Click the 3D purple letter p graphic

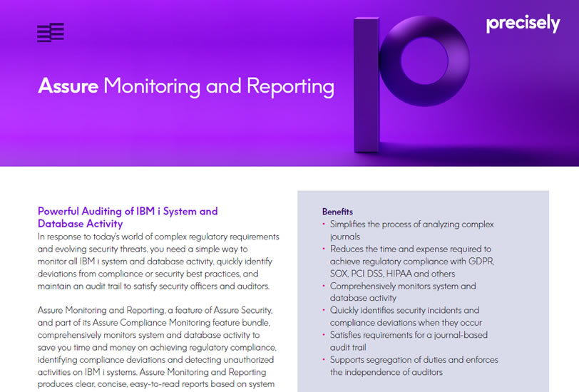pos(411,84)
